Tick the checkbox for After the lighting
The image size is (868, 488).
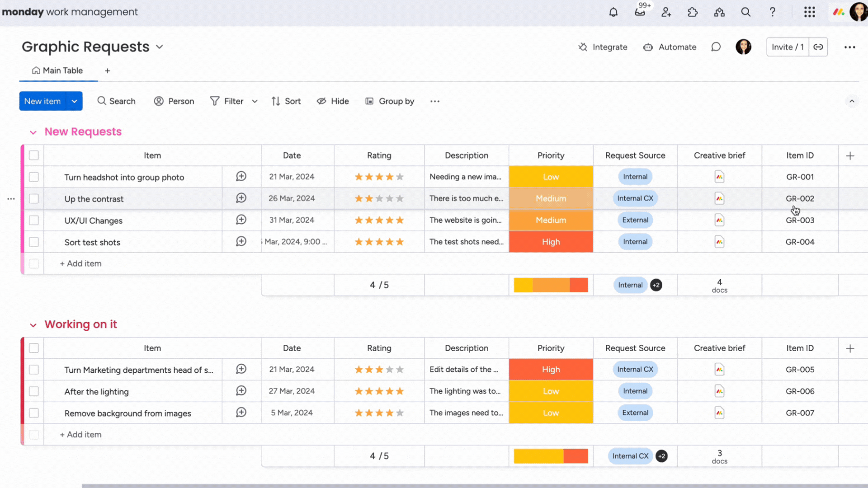[34, 391]
